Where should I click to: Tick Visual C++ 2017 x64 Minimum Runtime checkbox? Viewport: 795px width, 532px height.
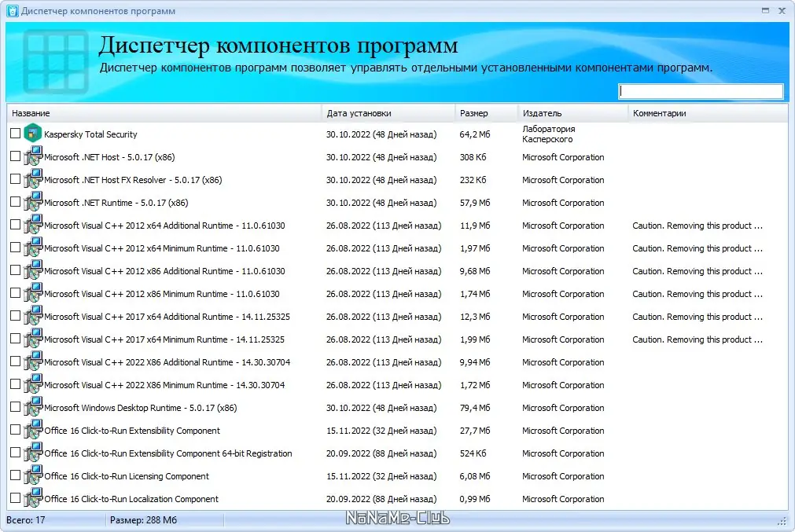(15, 339)
